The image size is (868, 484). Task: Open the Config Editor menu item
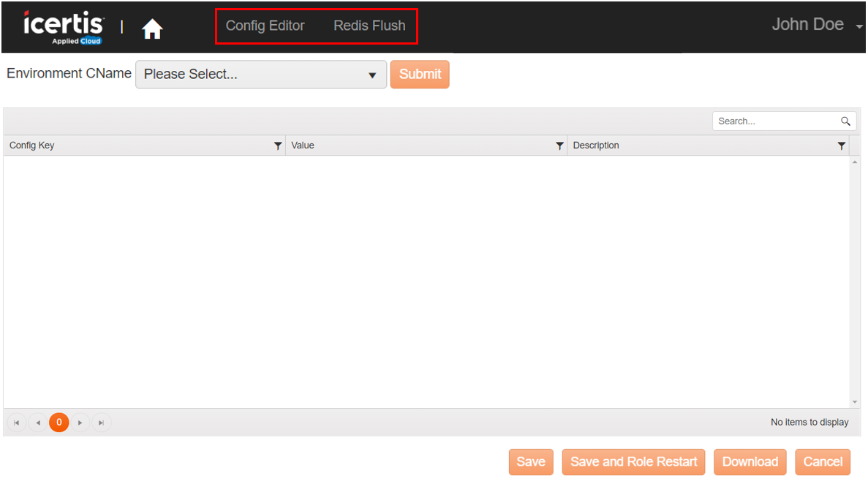(x=265, y=26)
